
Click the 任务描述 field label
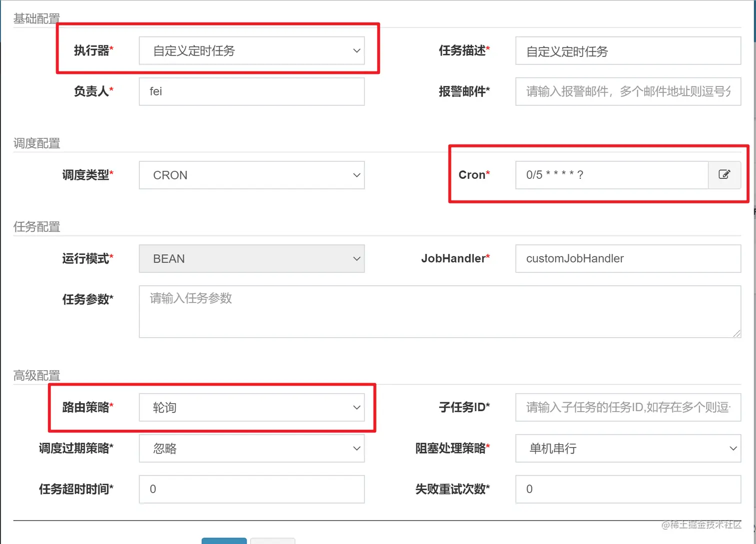coord(464,50)
